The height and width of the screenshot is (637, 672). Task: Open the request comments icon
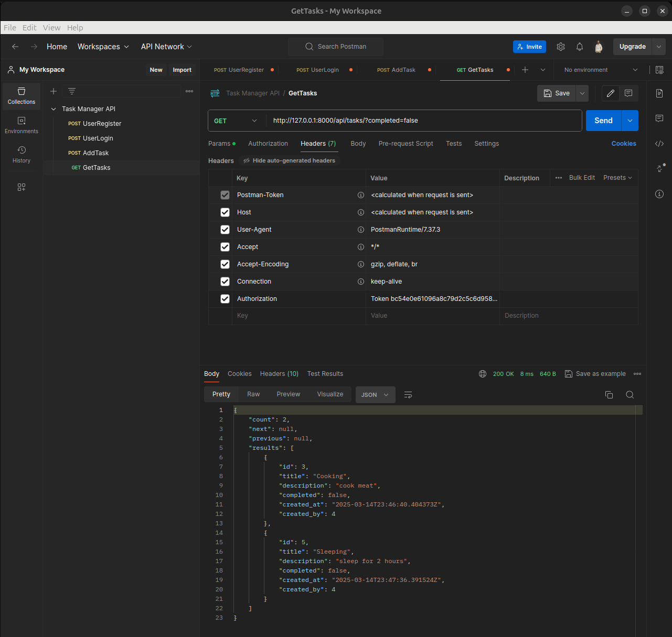click(628, 93)
